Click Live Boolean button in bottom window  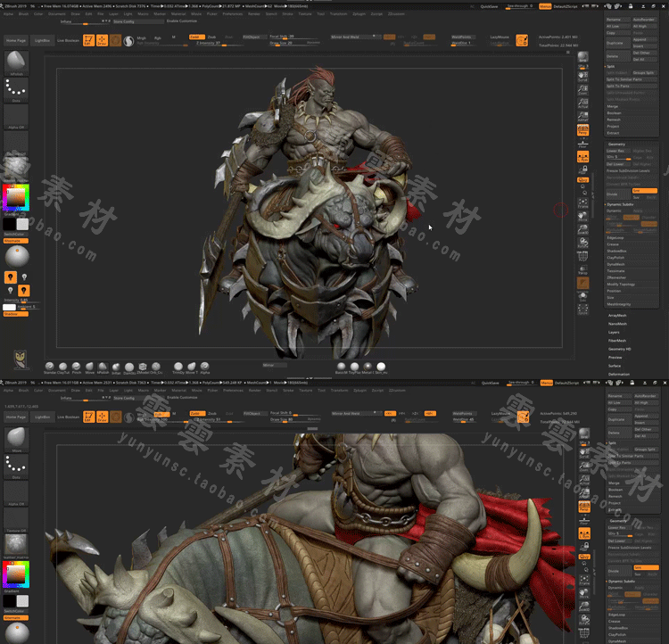[69, 417]
